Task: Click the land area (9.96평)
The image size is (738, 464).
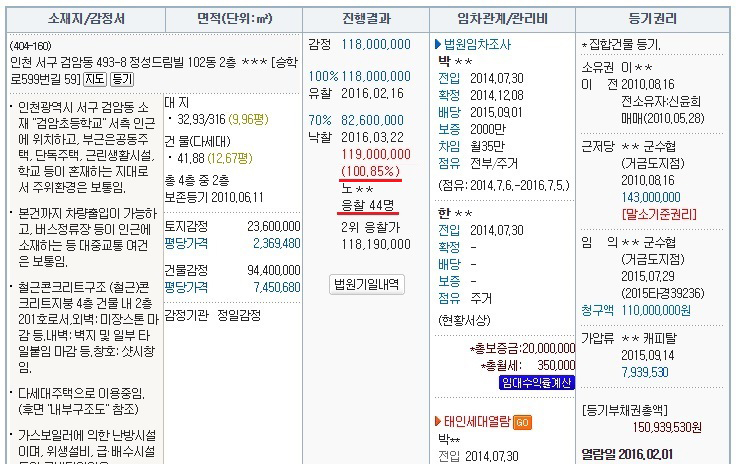Action: 248,120
